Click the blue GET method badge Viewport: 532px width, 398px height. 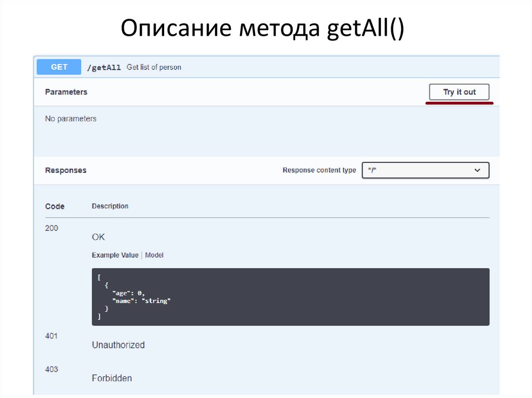tap(59, 67)
